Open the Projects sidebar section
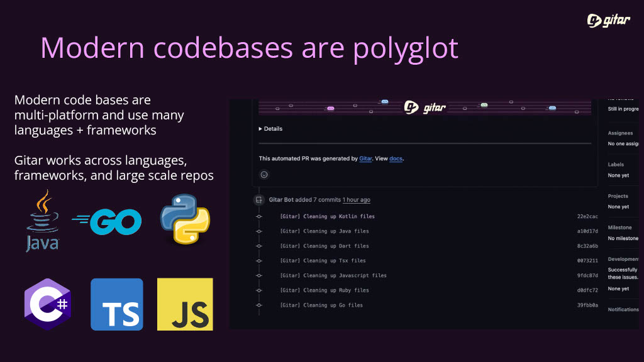The height and width of the screenshot is (362, 644). 618,196
